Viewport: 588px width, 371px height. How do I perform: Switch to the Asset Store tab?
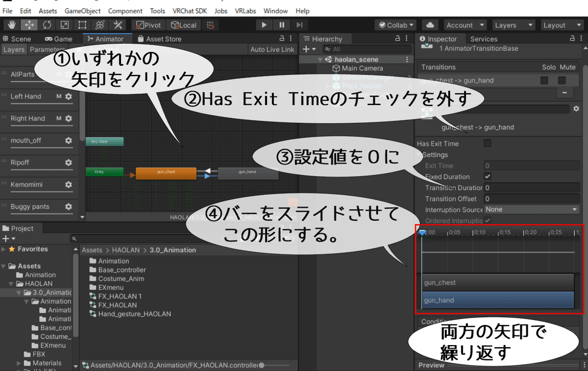[x=159, y=39]
